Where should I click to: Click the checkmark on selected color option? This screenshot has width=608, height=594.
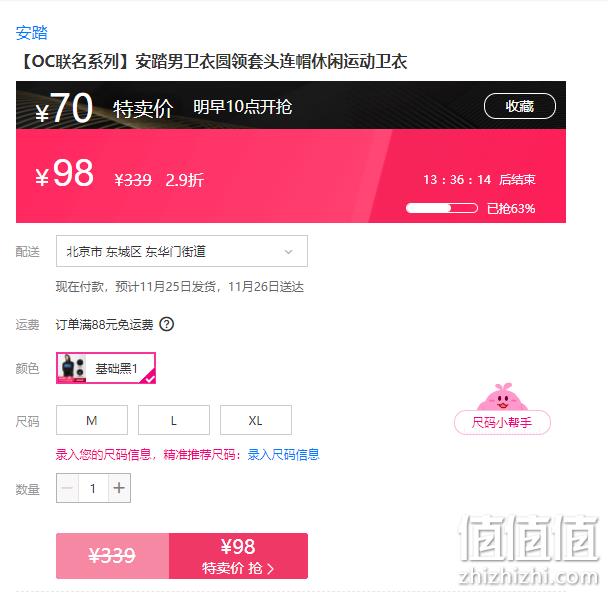149,378
